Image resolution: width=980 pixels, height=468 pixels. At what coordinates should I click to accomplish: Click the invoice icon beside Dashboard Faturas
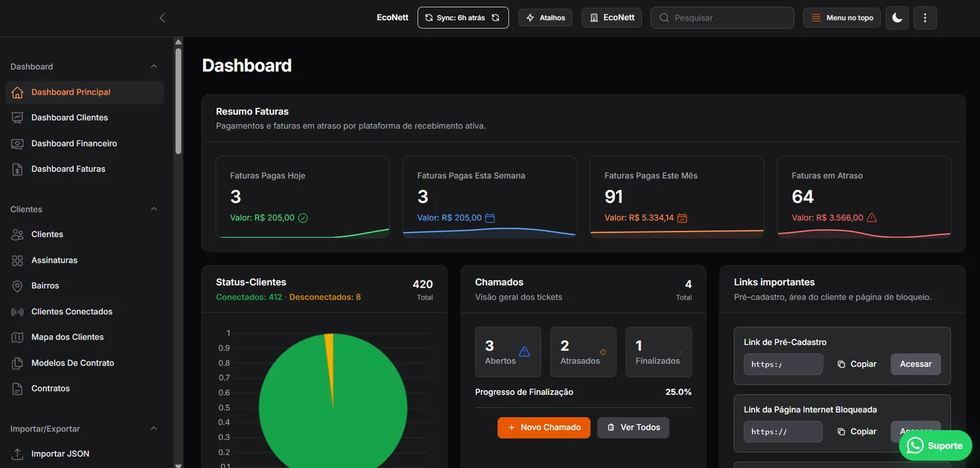[17, 169]
